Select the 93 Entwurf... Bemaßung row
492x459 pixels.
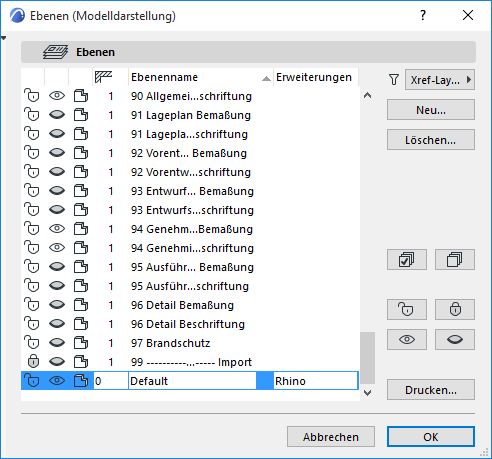point(190,191)
